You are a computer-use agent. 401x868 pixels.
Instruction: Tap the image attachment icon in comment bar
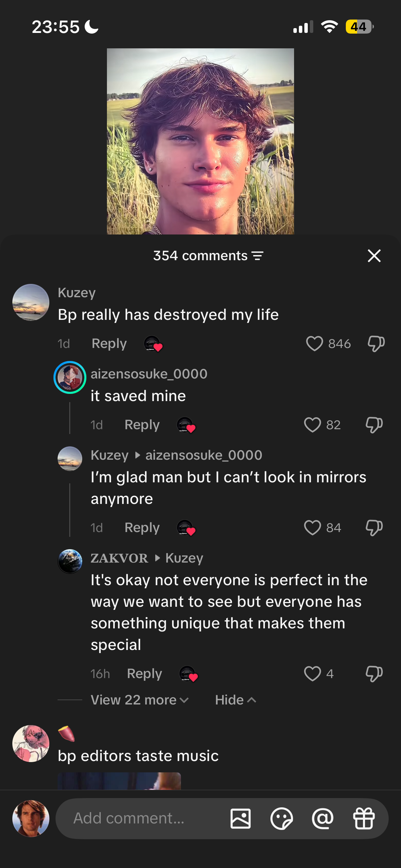pos(240,818)
